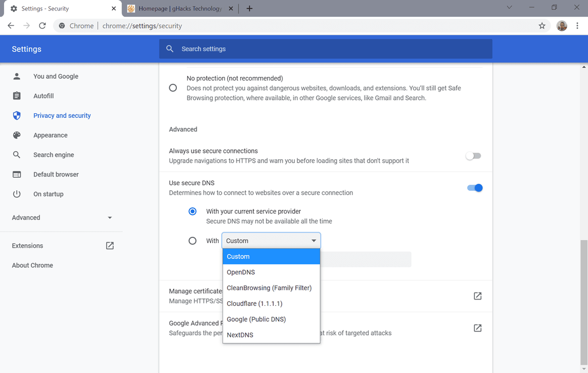
Task: Click the new tab plus button
Action: [x=249, y=9]
